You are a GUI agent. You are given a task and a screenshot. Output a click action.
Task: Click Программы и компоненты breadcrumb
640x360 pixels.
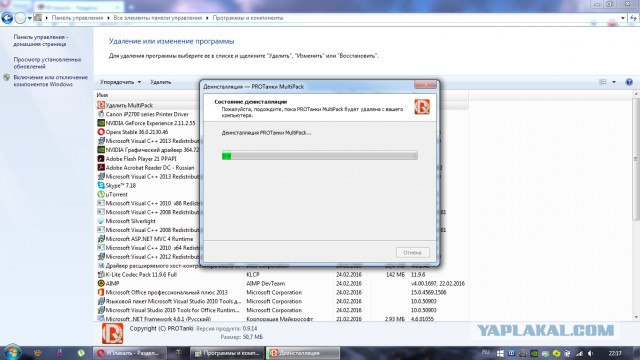[x=247, y=18]
